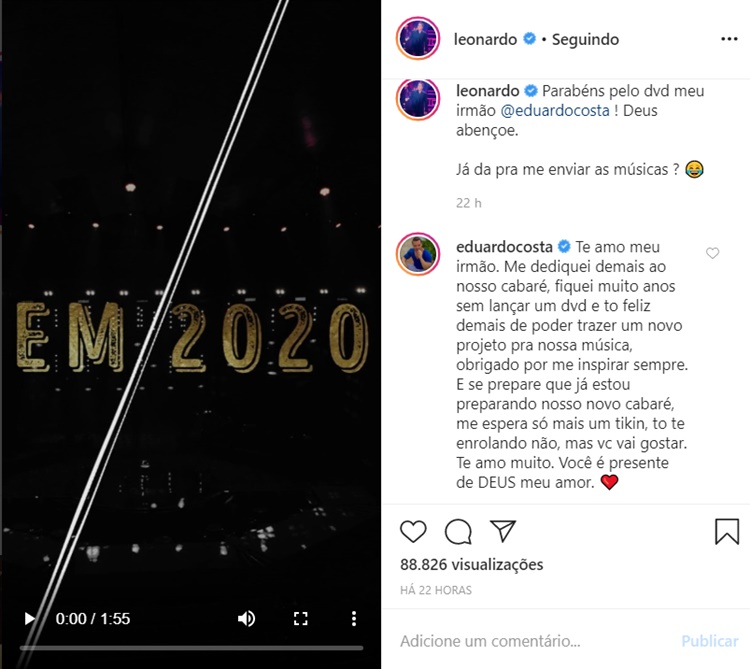Open video more options menu
This screenshot has width=750, height=669.
pos(352,619)
